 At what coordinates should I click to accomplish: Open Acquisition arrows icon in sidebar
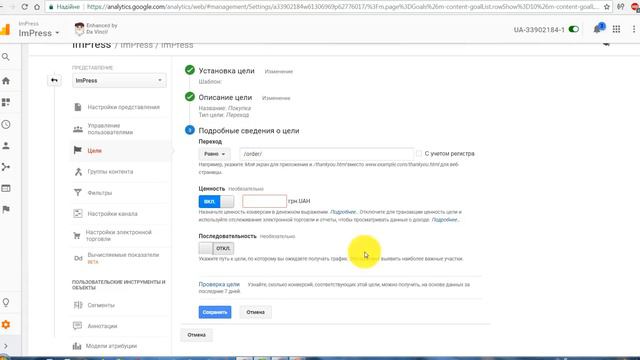6,167
